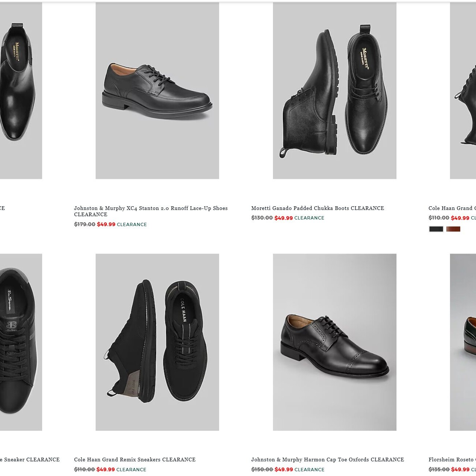Viewport: 476px width, 476px height.
Task: Open the Moretti Ganado Padded Chukka Boots link
Action: pos(317,208)
